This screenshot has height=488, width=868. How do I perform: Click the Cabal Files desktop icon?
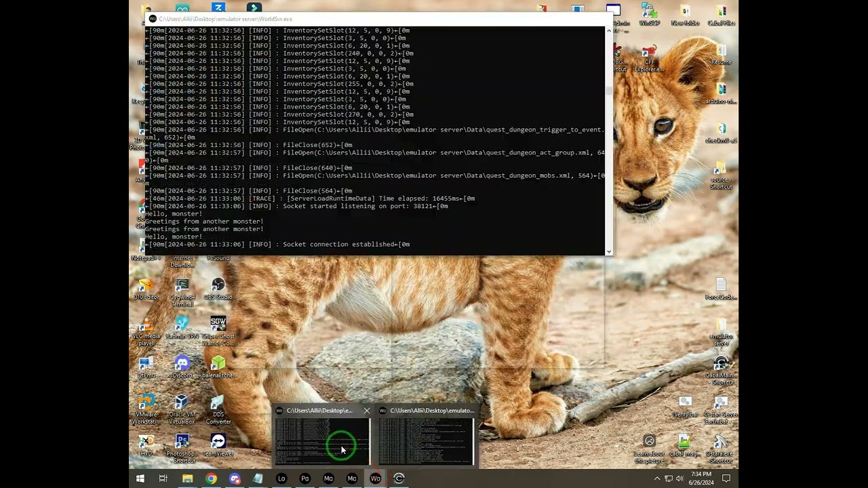click(x=721, y=15)
